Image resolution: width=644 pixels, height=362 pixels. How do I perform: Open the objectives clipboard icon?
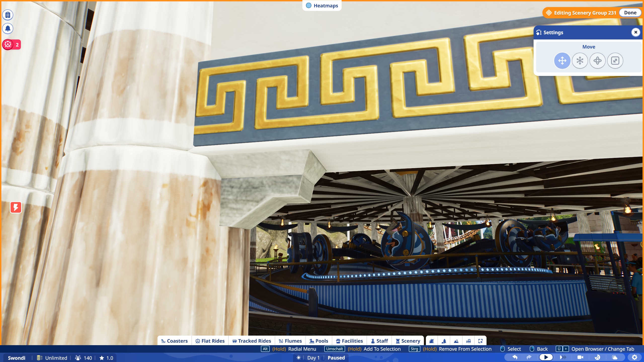[x=8, y=15]
